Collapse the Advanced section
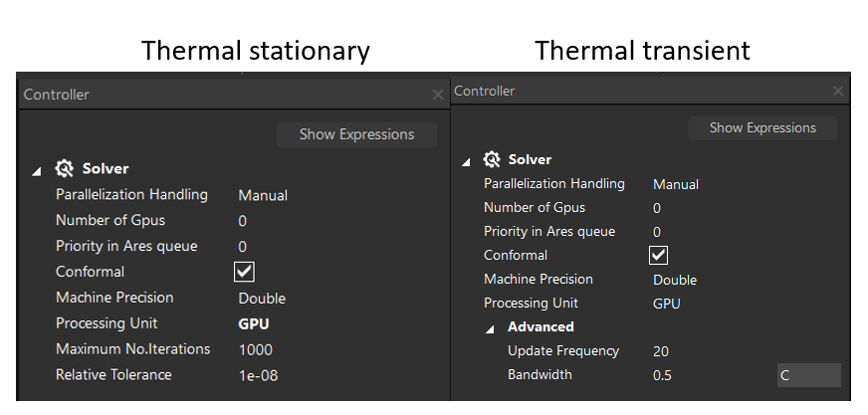The height and width of the screenshot is (415, 868). (489, 327)
